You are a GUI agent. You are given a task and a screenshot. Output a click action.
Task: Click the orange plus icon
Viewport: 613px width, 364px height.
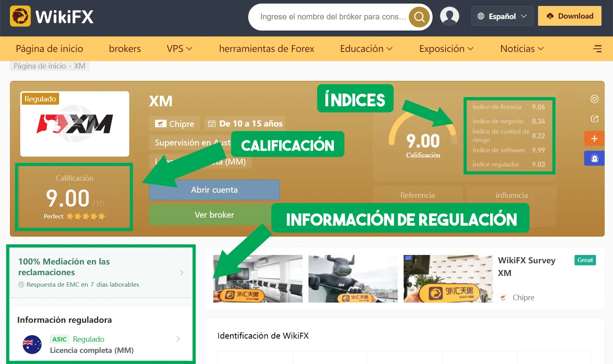coord(594,139)
